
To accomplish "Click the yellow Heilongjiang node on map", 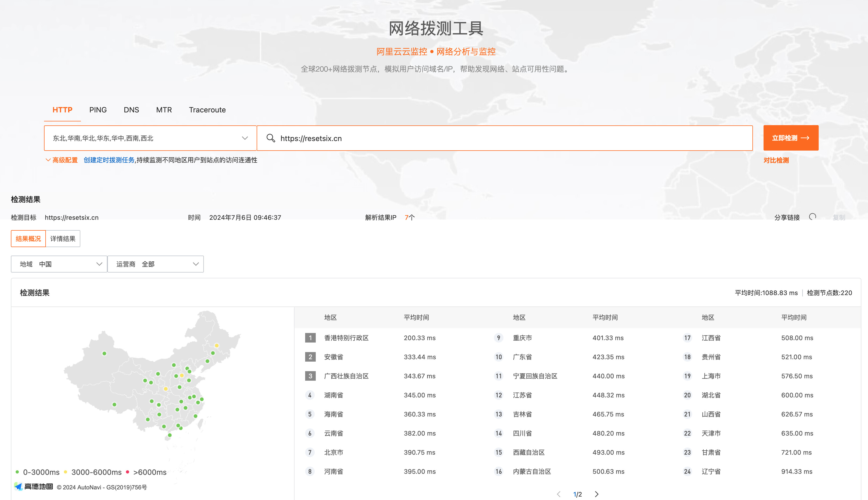I will point(217,345).
